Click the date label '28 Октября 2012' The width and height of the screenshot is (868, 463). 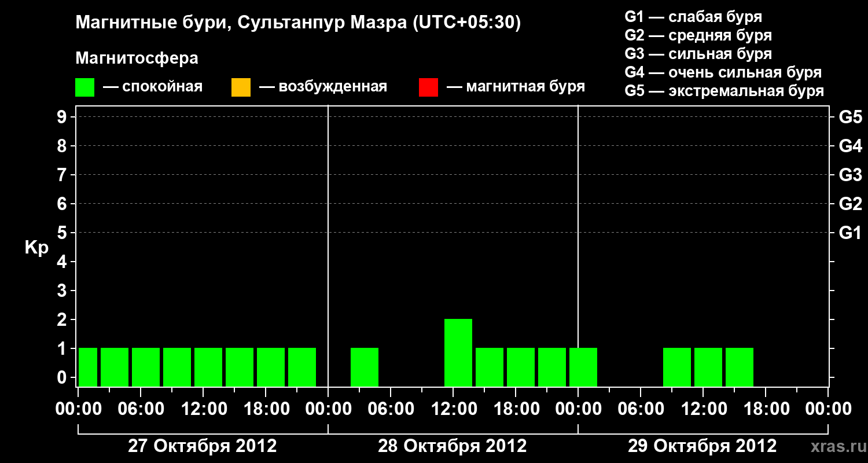[x=453, y=446]
